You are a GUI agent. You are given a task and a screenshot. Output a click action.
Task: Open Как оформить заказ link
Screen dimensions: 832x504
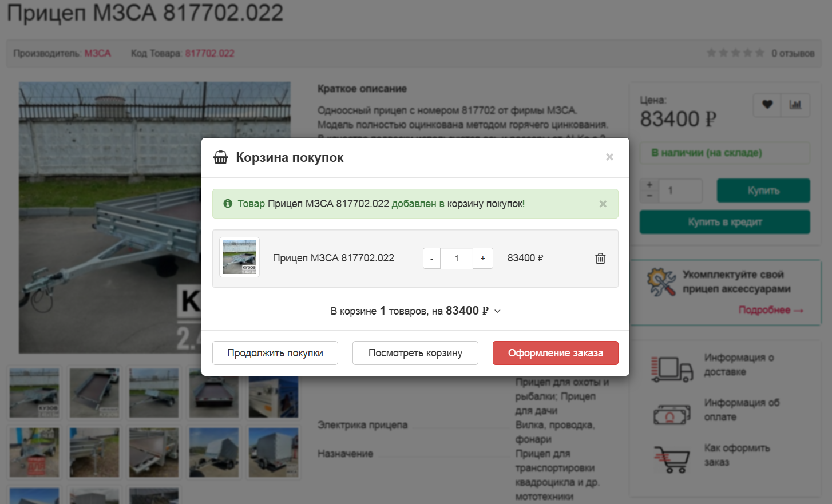click(737, 455)
